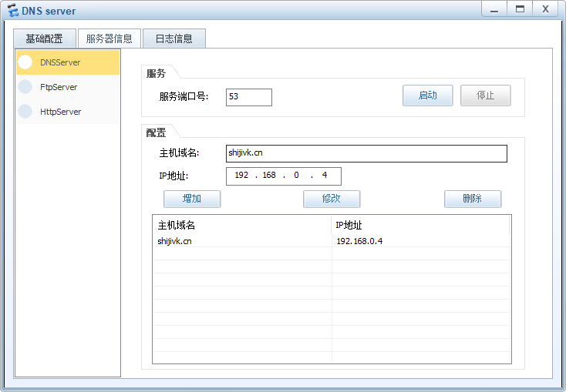Click the 主机域名 input field
The height and width of the screenshot is (392, 566).
[x=366, y=153]
